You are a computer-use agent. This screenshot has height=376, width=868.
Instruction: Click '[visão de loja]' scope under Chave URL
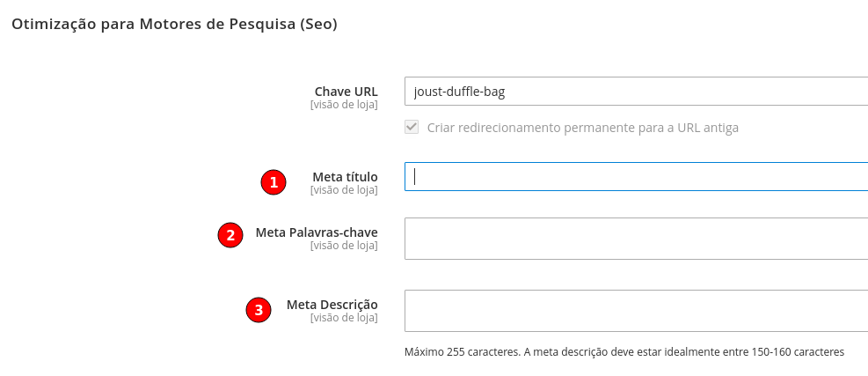pos(344,105)
